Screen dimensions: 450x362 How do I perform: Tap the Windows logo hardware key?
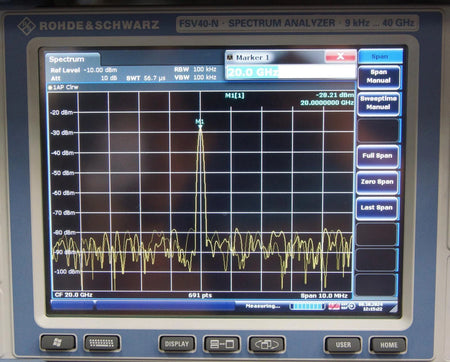(x=58, y=343)
